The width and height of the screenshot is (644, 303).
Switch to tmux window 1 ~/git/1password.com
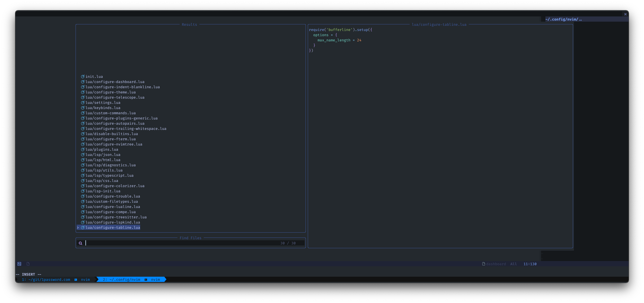(46, 280)
